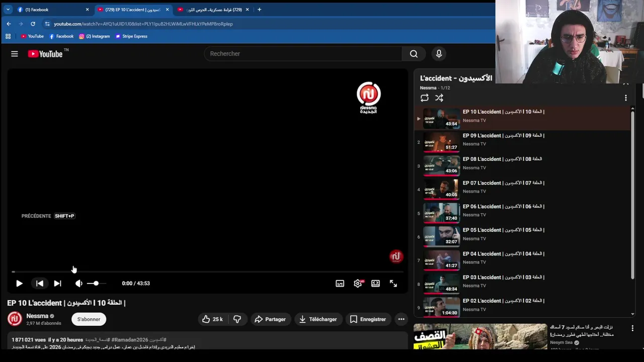Viewport: 644px width, 362px height.
Task: Click the Télécharger button
Action: 318,319
